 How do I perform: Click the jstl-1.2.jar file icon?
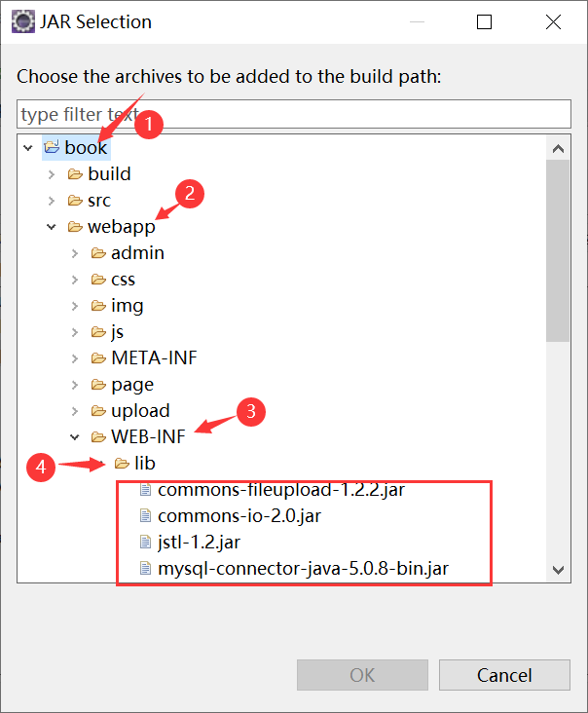[146, 542]
